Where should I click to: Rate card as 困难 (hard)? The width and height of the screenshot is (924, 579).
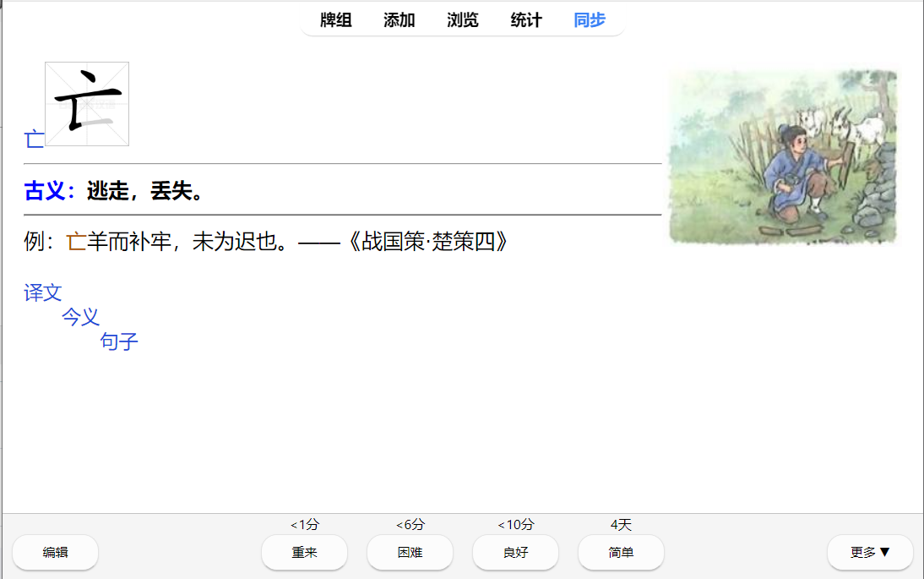click(410, 553)
